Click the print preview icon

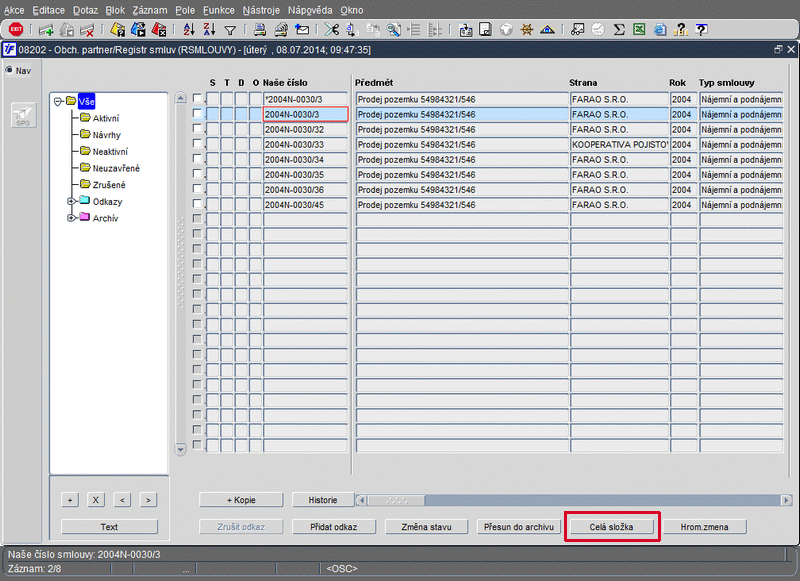(x=281, y=30)
